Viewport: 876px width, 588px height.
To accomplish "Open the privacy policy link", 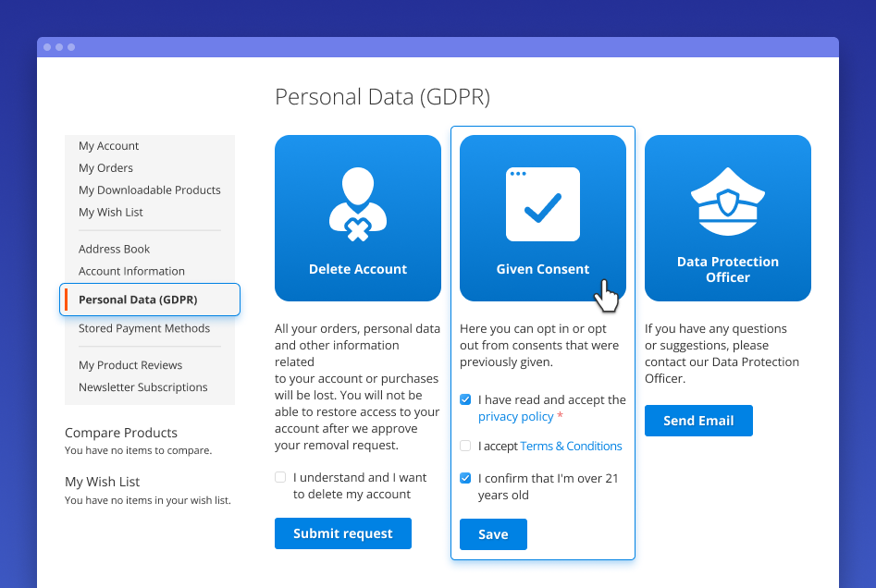I will coord(515,416).
